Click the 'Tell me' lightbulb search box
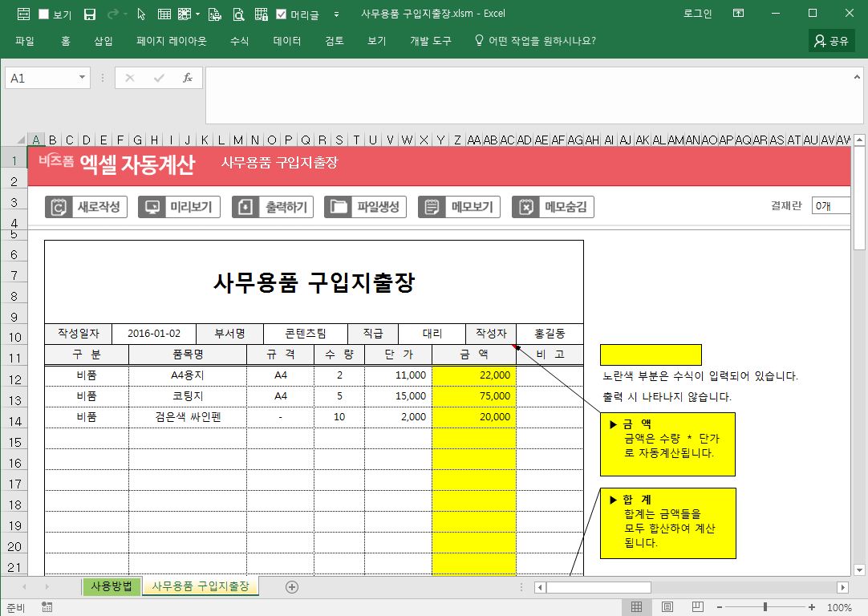 click(x=535, y=40)
